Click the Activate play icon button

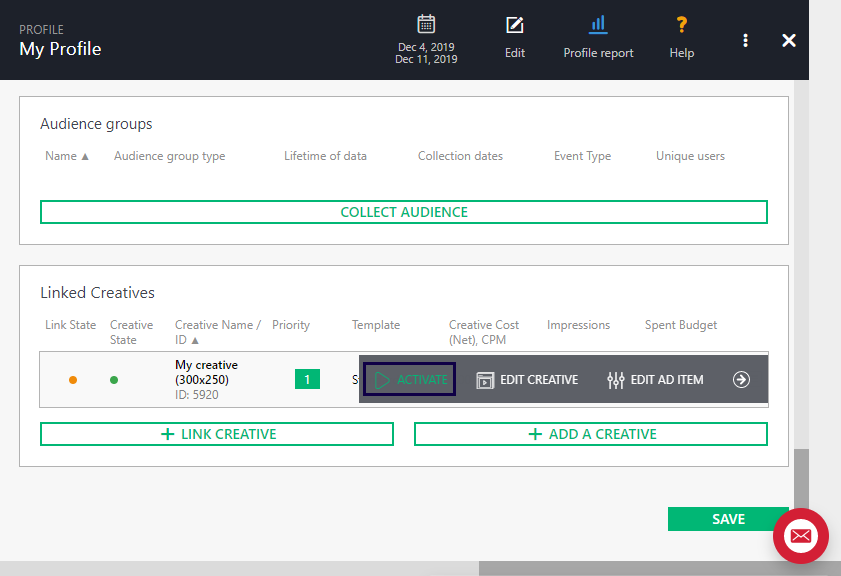410,380
